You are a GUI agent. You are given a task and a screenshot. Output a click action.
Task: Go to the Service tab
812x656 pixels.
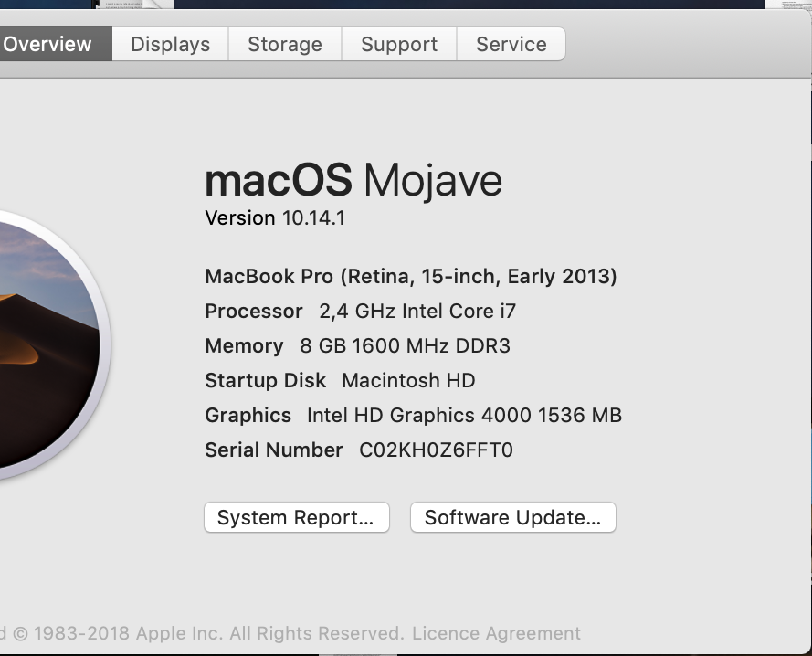511,44
